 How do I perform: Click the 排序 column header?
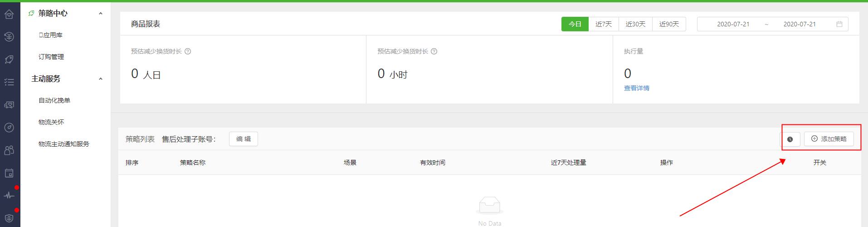(x=132, y=163)
